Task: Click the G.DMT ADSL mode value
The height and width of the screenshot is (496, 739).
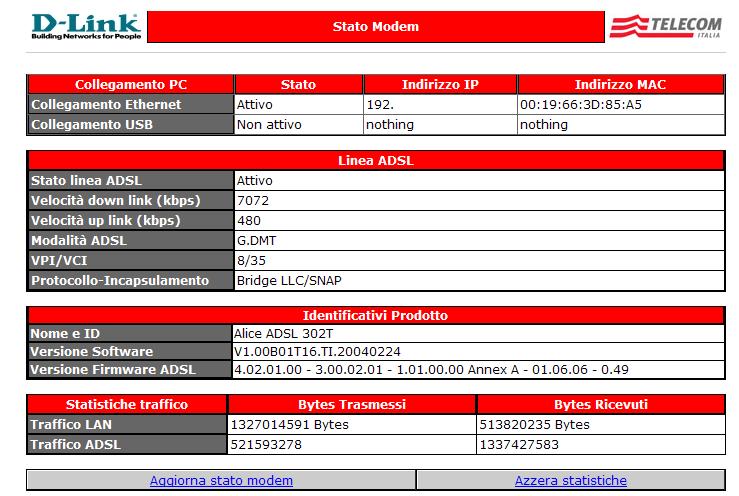Action: pos(258,240)
